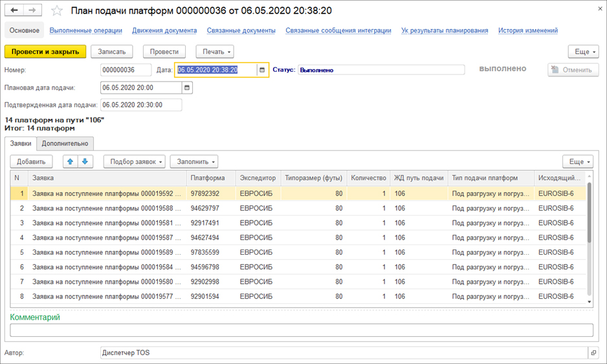Select request row 00019592
Viewport: 607px width, 364px height.
[298, 193]
